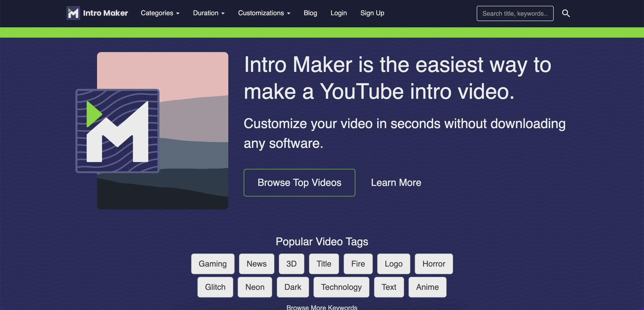Viewport: 644px width, 310px height.
Task: Select Sign Up in navigation
Action: pos(372,13)
